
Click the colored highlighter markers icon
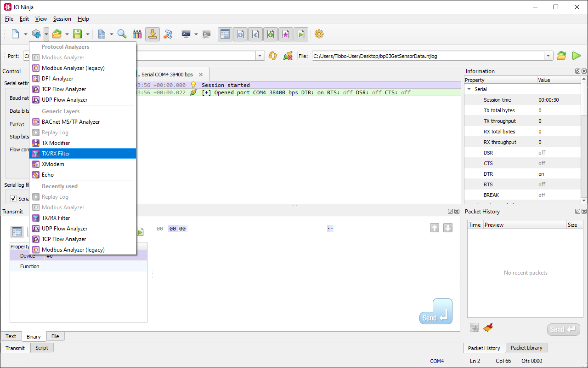pyautogui.click(x=137, y=34)
